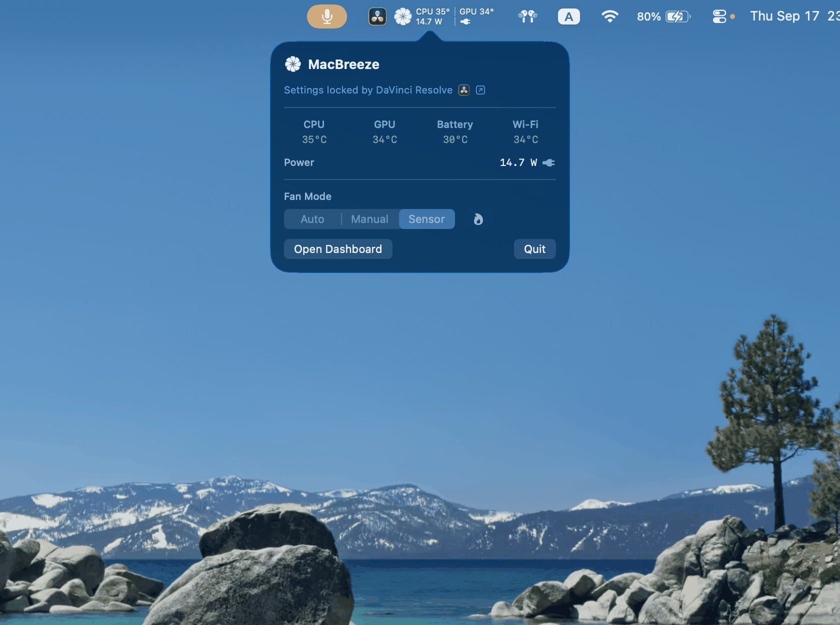Click the 'GPU 34°' menu bar readout

[476, 11]
